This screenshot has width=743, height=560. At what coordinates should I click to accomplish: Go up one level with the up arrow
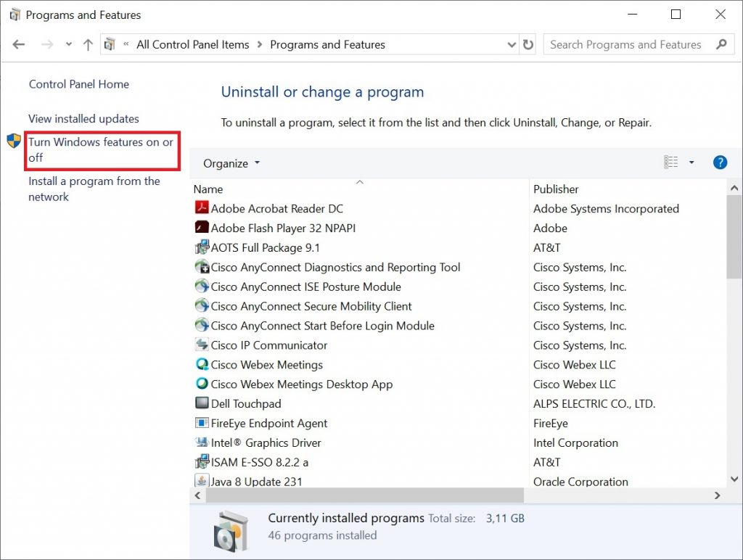click(88, 45)
